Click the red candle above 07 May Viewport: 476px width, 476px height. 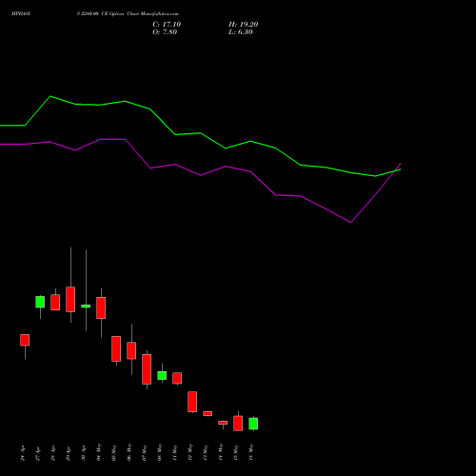pos(147,369)
